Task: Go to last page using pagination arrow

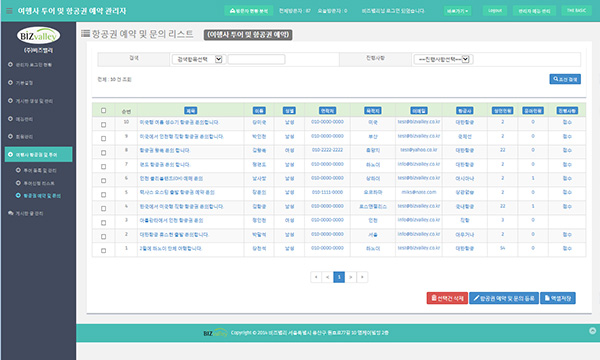Action: [362, 277]
